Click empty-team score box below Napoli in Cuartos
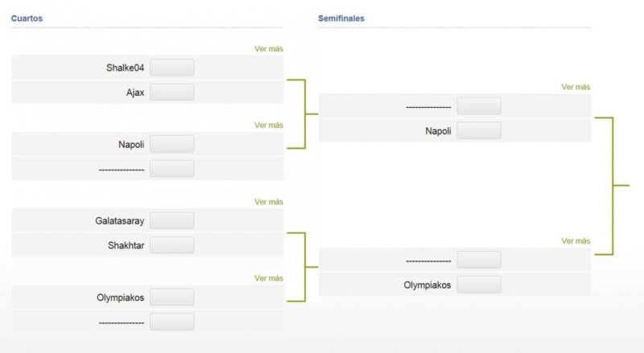This screenshot has width=644, height=353. tap(172, 169)
